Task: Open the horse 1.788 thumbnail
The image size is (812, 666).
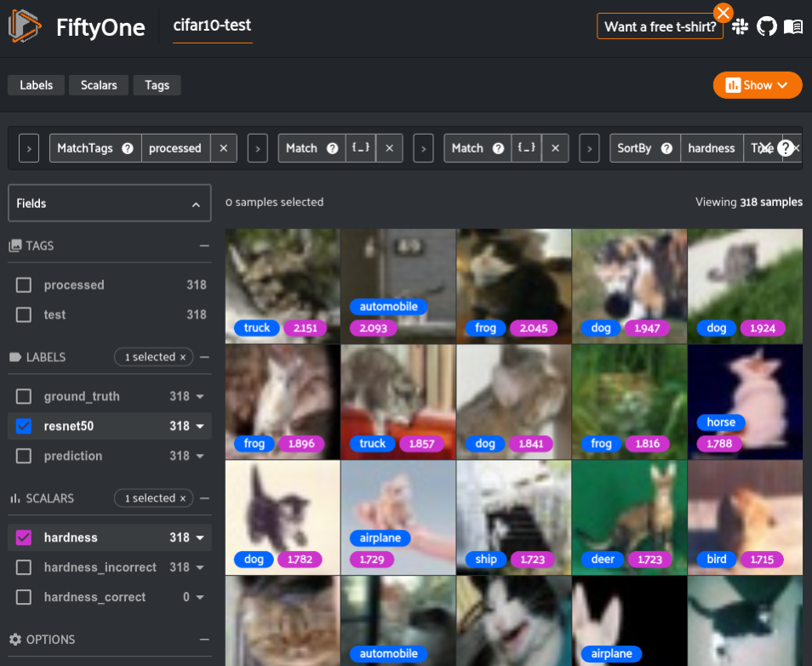Action: coord(746,402)
